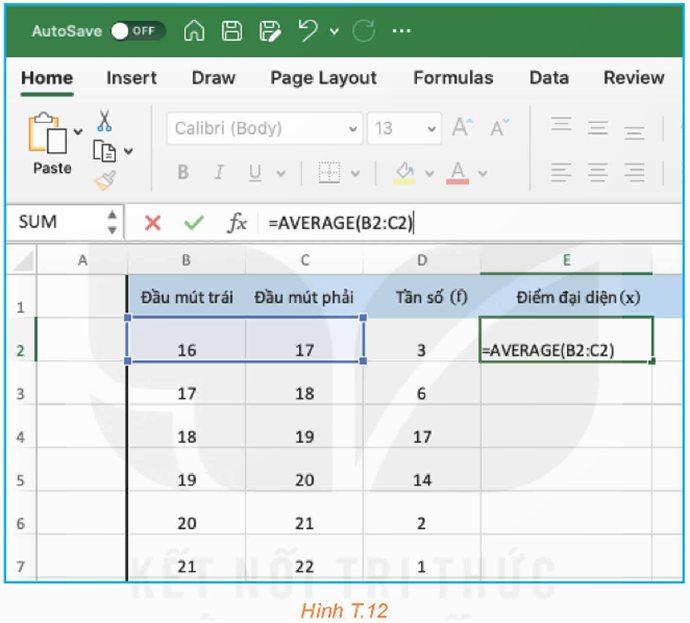Click the Select All corner triangle
This screenshot has height=623, width=690.
[22, 260]
